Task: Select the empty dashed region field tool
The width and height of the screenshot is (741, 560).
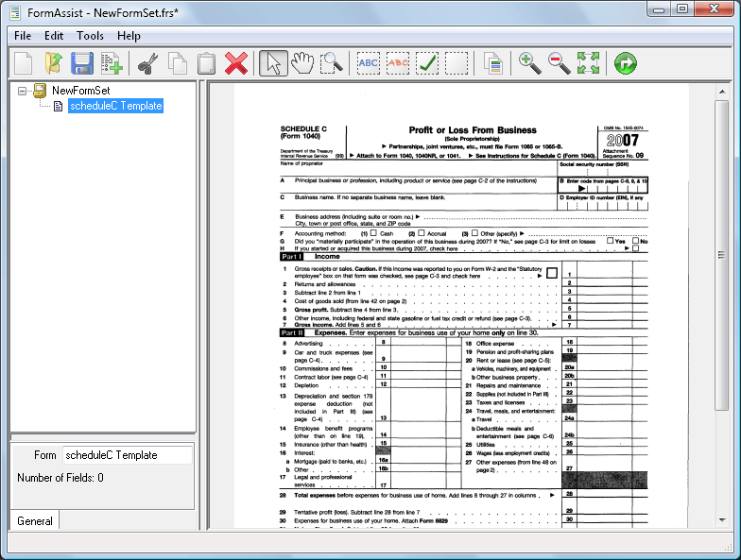Action: pyautogui.click(x=457, y=63)
